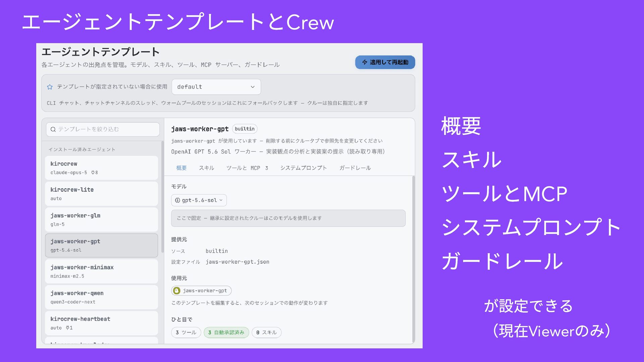
Task: Open the default template dropdown
Action: [x=216, y=87]
